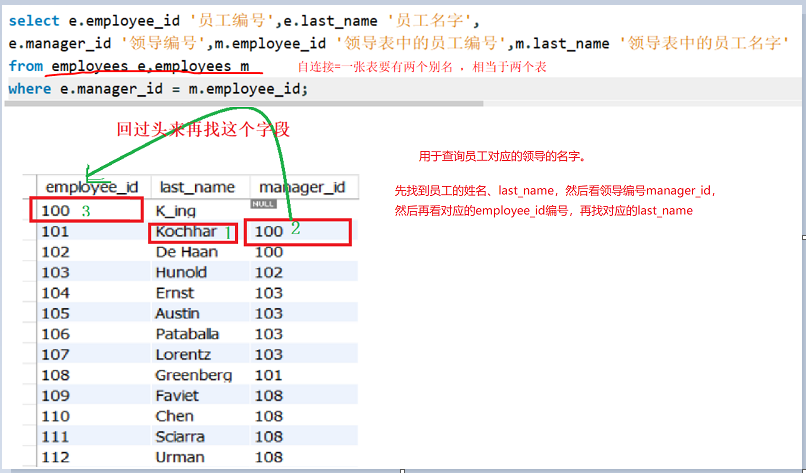Click e.manager_id in the second SQL line
Image resolution: width=806 pixels, height=473 pixels.
(60, 44)
